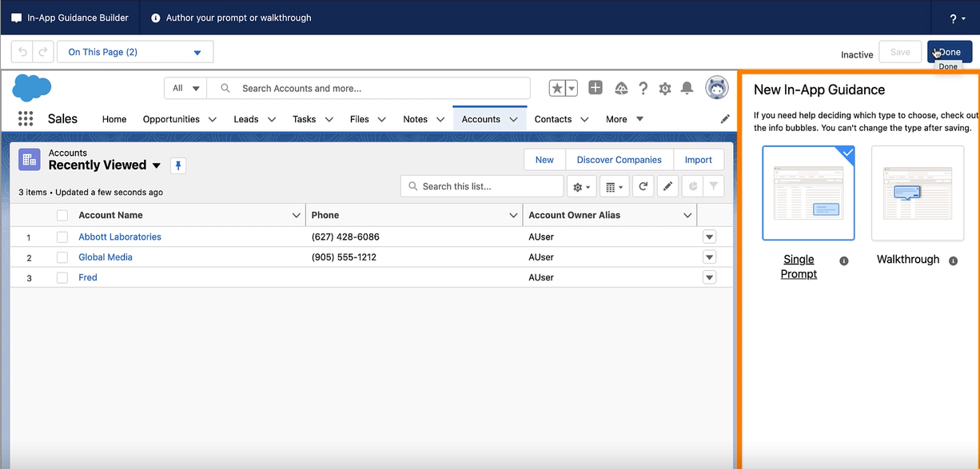This screenshot has width=980, height=469.
Task: Click the Search Accounts and more field
Action: (x=368, y=89)
